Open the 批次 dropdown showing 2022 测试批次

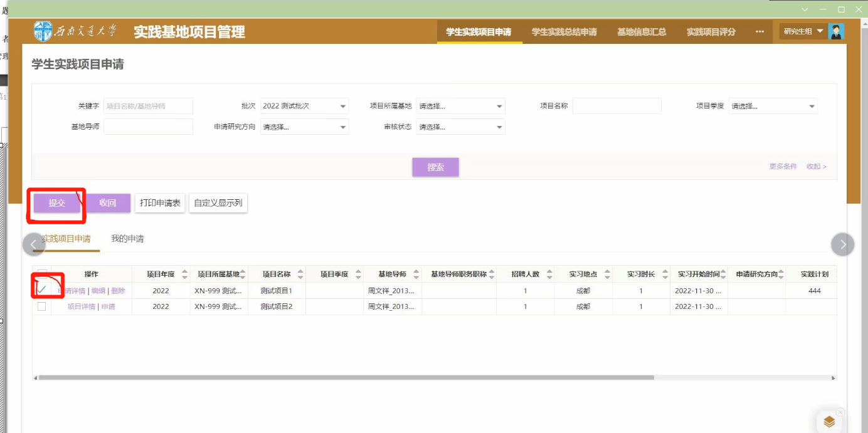[304, 107]
